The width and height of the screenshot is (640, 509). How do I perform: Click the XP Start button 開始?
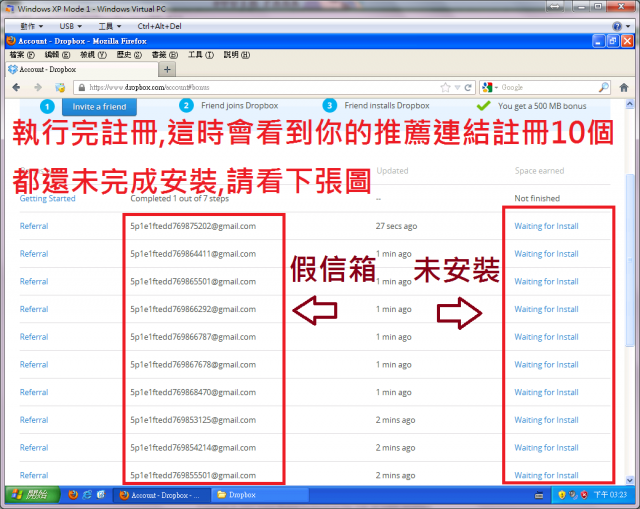(x=32, y=495)
